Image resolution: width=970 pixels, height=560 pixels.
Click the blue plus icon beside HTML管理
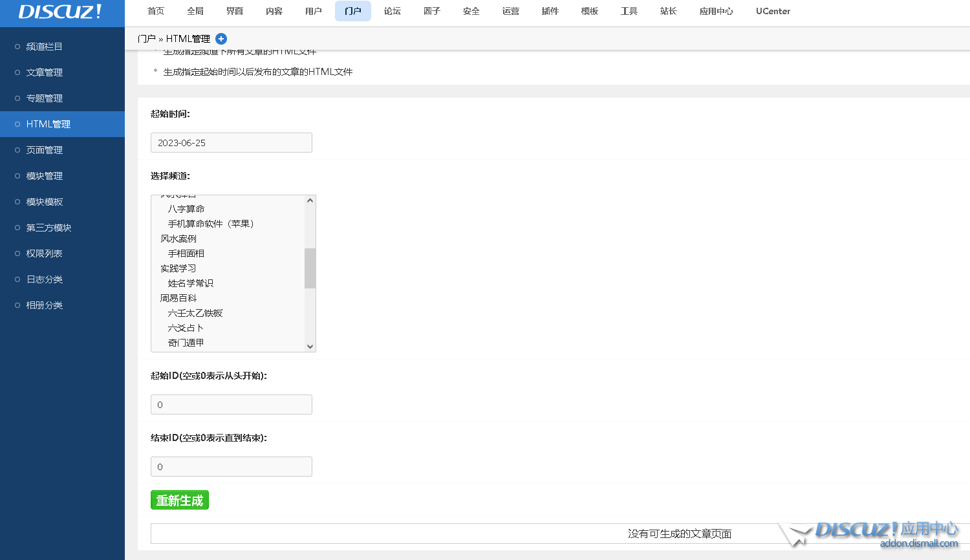(x=221, y=39)
